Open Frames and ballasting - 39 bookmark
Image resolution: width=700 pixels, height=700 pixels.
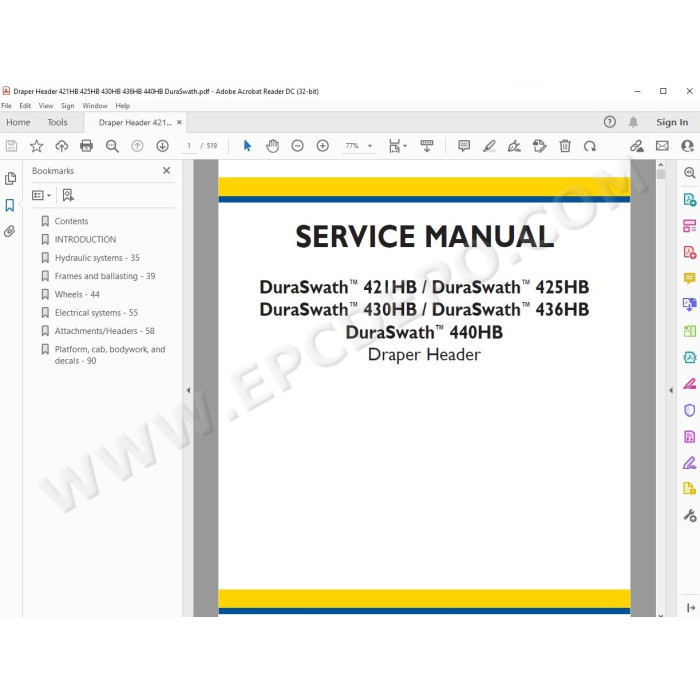click(x=105, y=276)
